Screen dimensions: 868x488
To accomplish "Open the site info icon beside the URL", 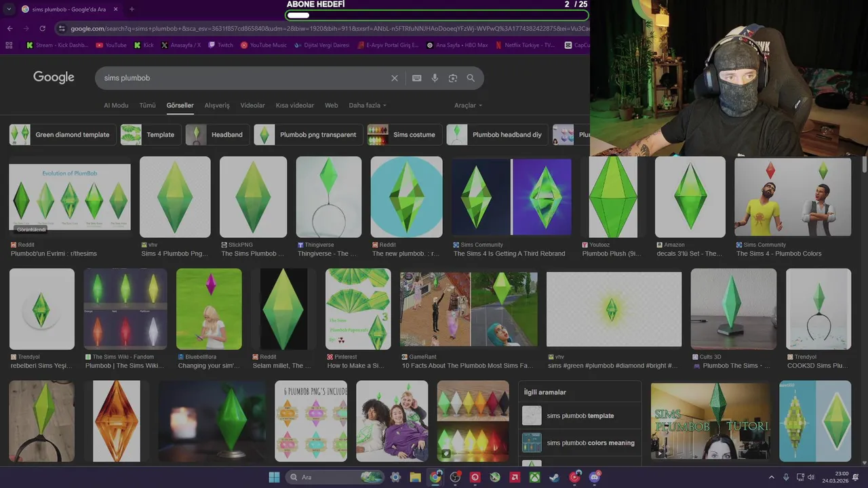I will pos(62,28).
